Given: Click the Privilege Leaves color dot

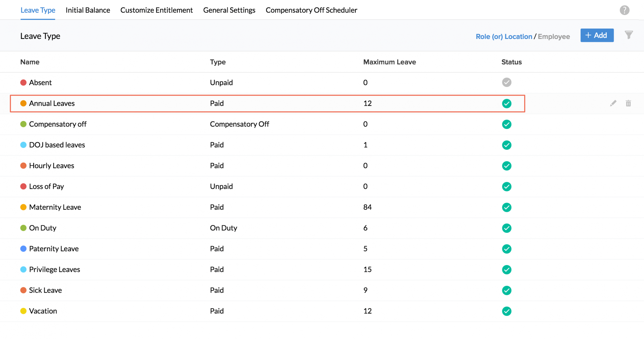Looking at the screenshot, I should [24, 270].
